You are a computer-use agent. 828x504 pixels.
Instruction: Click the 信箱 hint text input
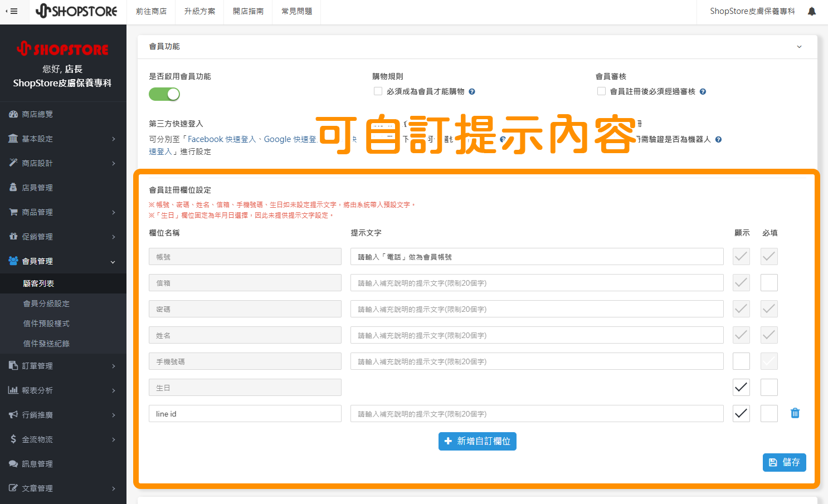537,283
